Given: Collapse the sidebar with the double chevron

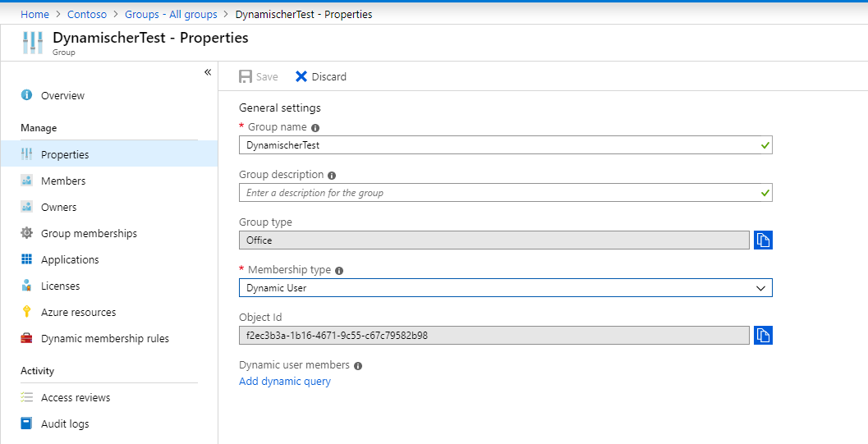Looking at the screenshot, I should pyautogui.click(x=208, y=72).
